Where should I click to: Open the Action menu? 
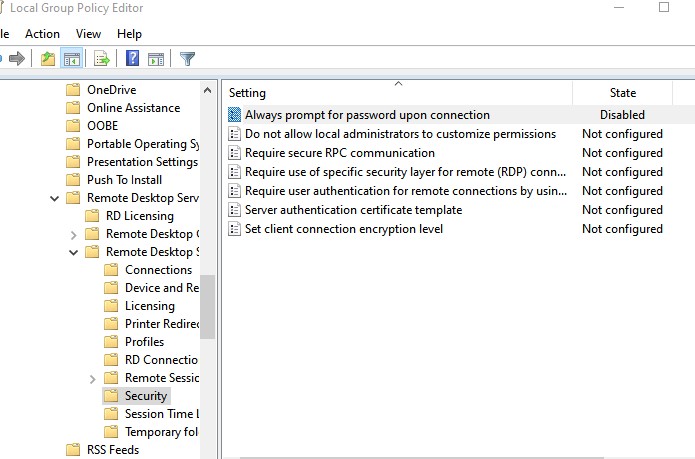pos(42,33)
